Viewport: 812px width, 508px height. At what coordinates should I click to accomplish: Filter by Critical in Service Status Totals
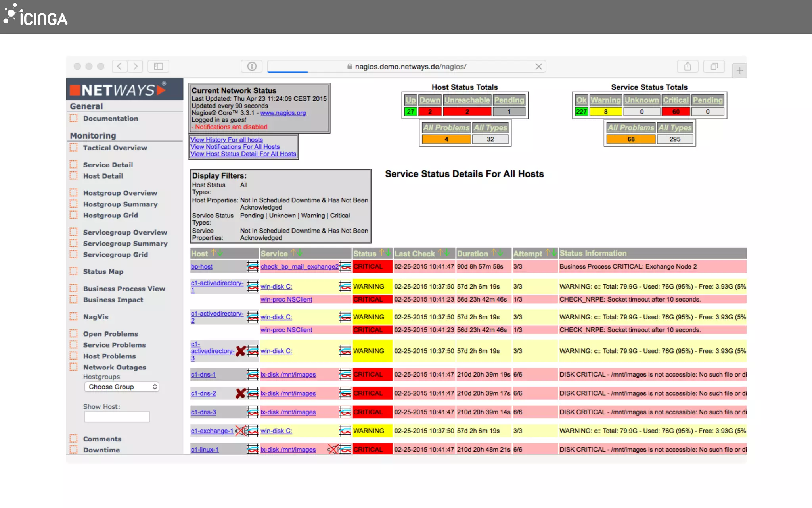pos(676,100)
